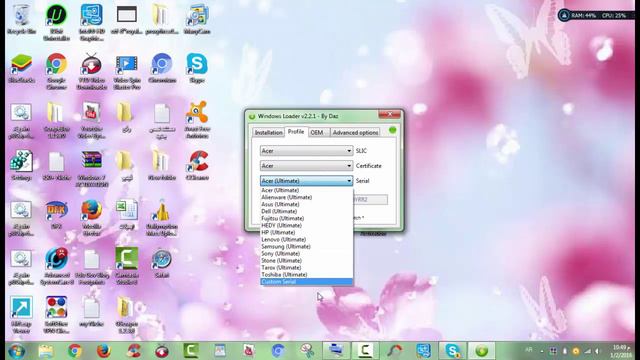Viewport: 640px width, 360px height.
Task: Launch Google Chrome from the desktop
Action: click(x=56, y=71)
